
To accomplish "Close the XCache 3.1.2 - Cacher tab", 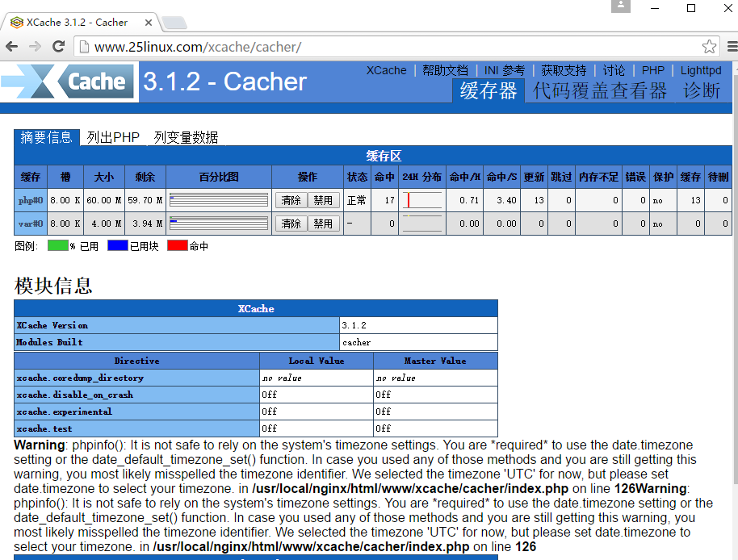I will pyautogui.click(x=149, y=23).
